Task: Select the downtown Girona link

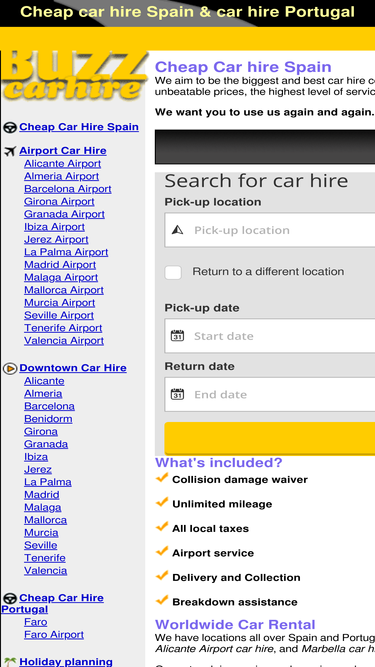Action: click(x=41, y=431)
